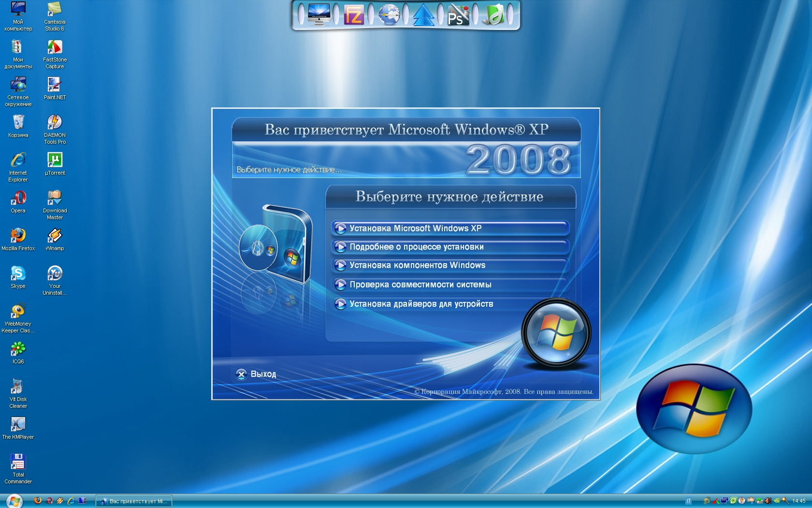Open the Start menu orb
This screenshot has width=812, height=508.
coord(14,501)
